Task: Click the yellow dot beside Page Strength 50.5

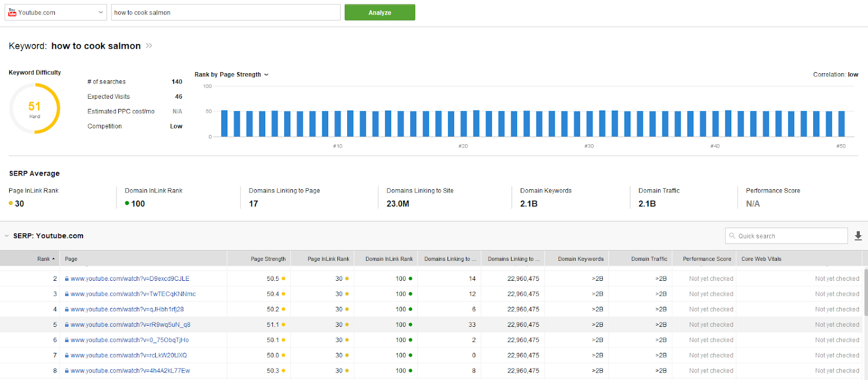Action: [x=283, y=279]
